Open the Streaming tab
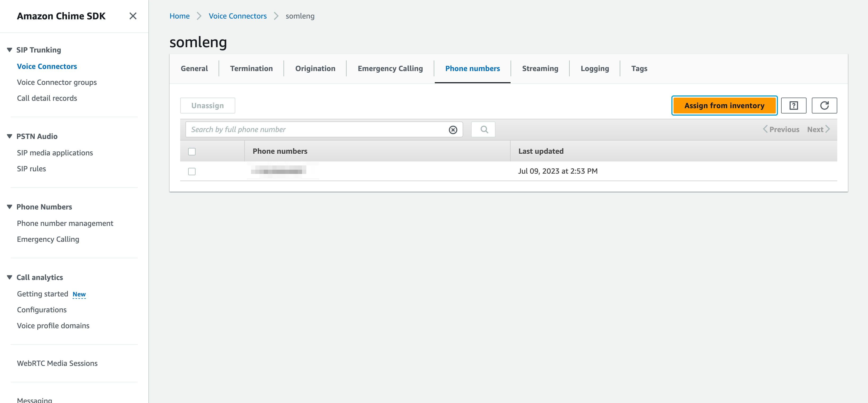868x403 pixels. [x=540, y=68]
